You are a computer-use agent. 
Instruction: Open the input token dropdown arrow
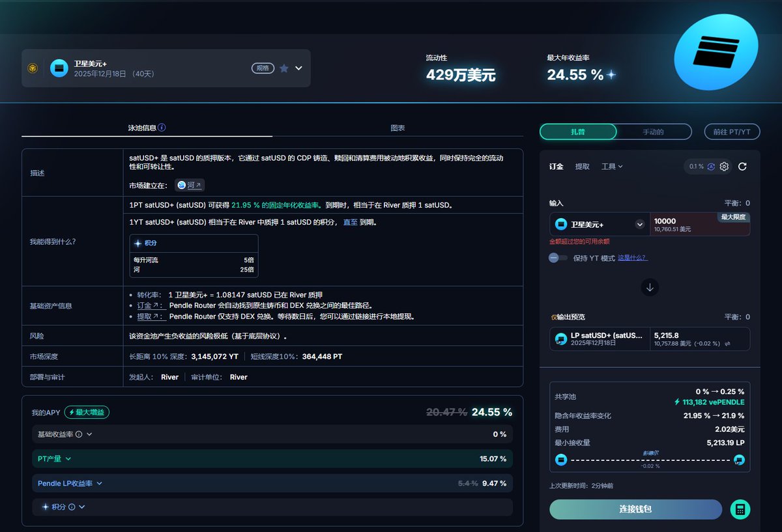click(640, 225)
